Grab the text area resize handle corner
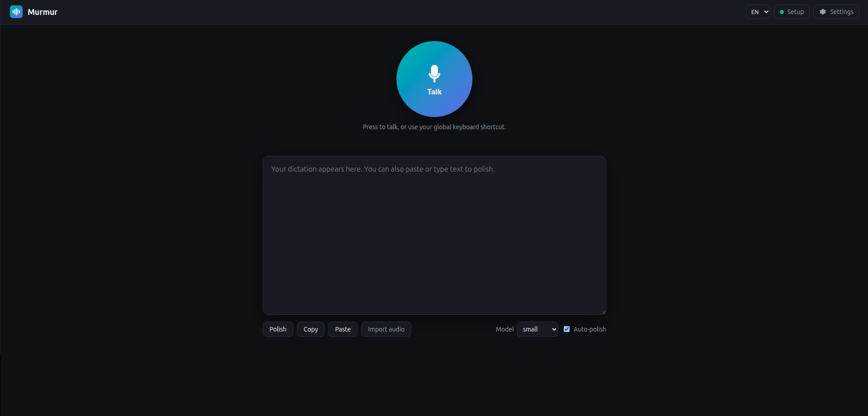 (604, 312)
